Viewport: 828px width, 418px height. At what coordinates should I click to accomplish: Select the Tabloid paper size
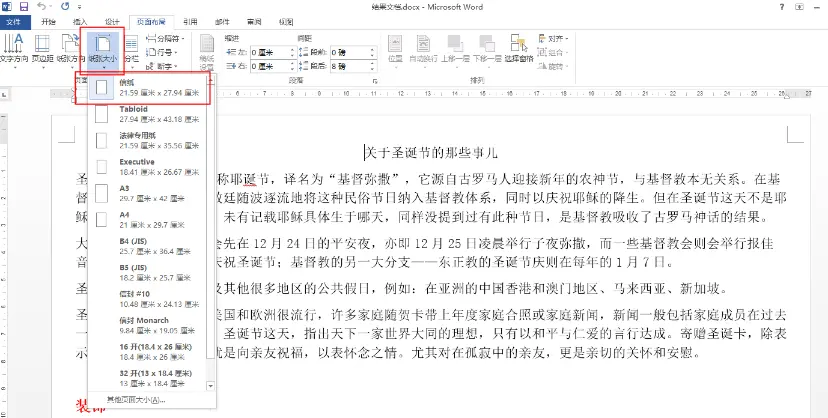147,114
